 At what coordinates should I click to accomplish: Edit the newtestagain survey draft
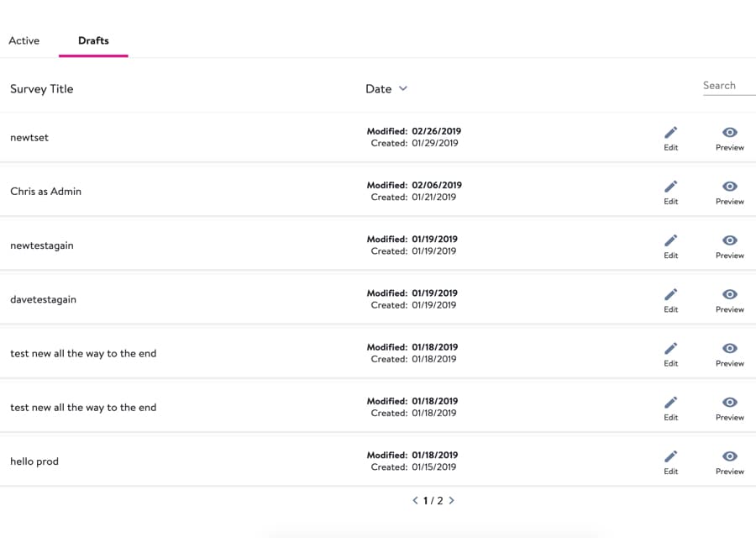[670, 240]
